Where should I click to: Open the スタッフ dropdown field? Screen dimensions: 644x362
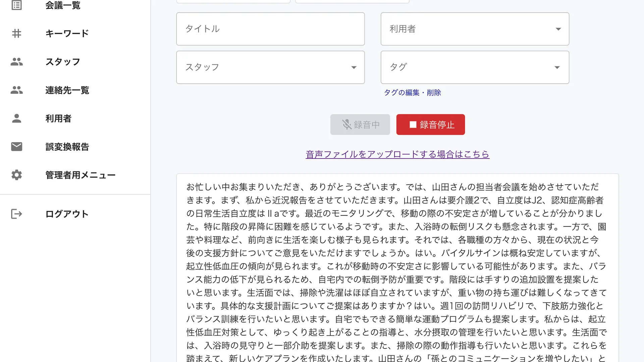point(270,67)
